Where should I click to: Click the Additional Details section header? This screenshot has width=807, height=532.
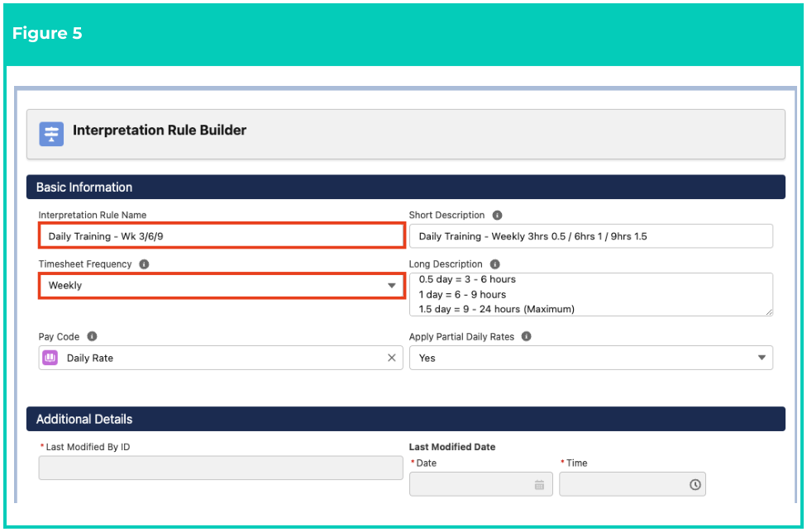405,419
